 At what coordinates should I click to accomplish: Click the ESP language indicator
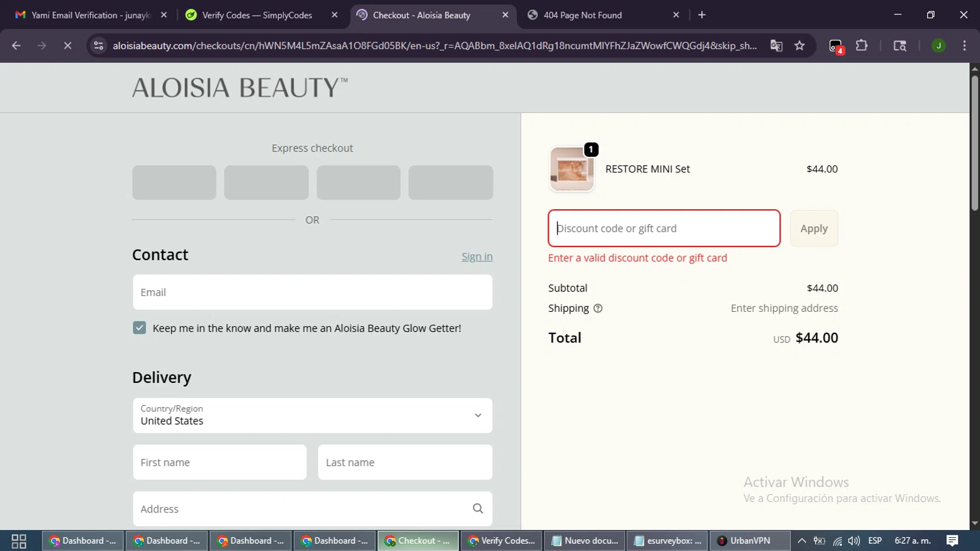pos(875,541)
